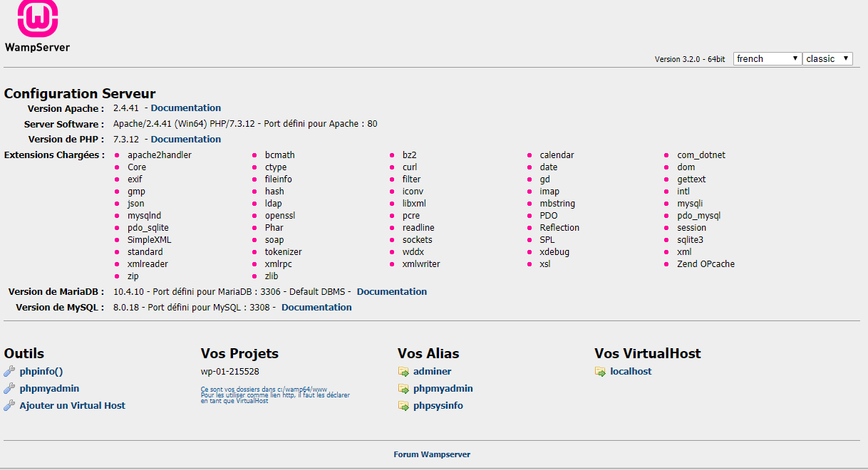
Task: Click Vos Alias section heading
Action: click(x=428, y=353)
